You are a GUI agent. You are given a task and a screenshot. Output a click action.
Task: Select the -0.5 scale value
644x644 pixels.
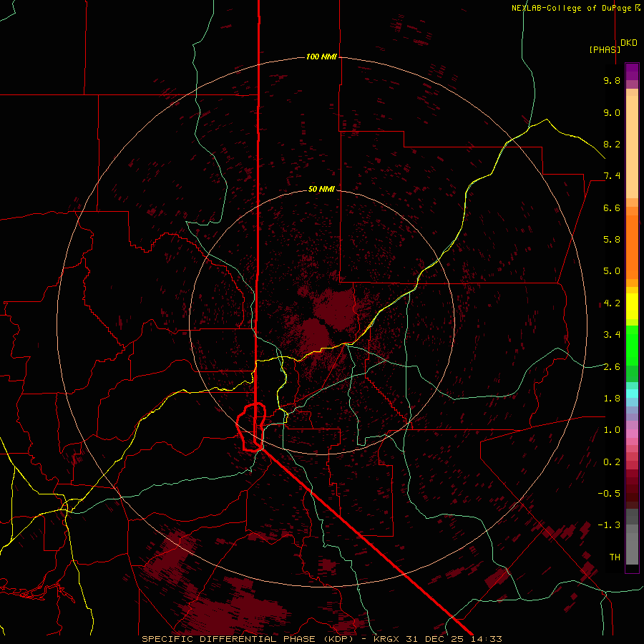[x=609, y=494]
